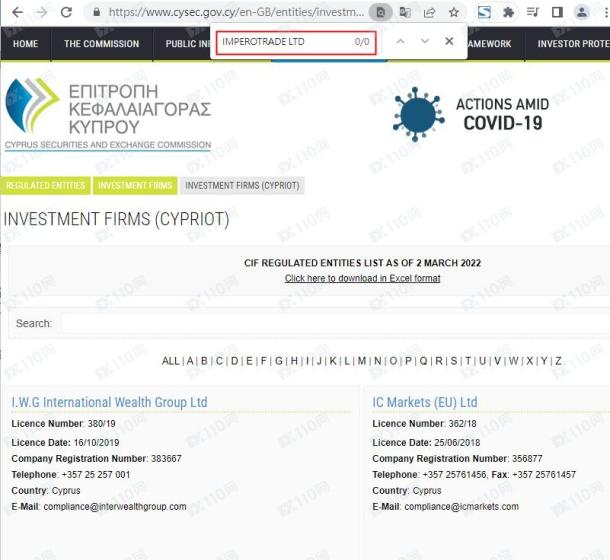The height and width of the screenshot is (560, 610).
Task: Filter entities by letter W
Action: 514,361
